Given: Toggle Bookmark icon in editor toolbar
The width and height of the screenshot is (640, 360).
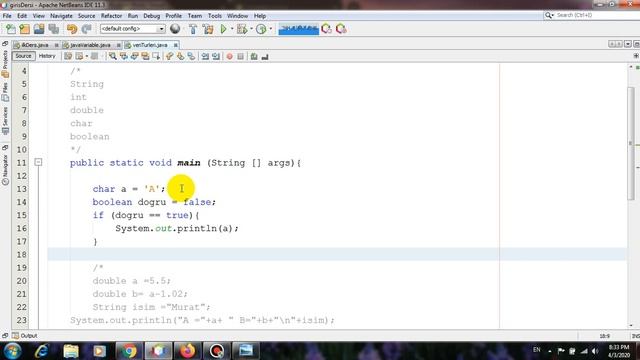Looking at the screenshot, I should click(191, 56).
